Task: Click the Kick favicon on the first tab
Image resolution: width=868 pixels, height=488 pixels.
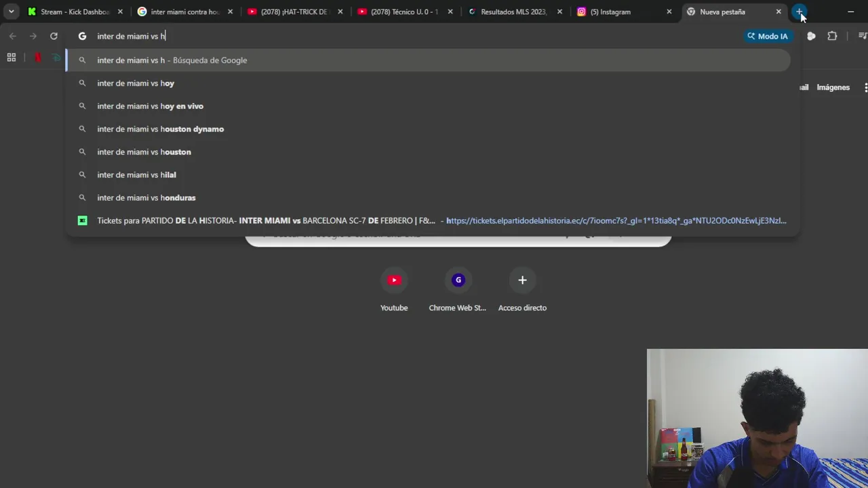Action: (x=32, y=12)
